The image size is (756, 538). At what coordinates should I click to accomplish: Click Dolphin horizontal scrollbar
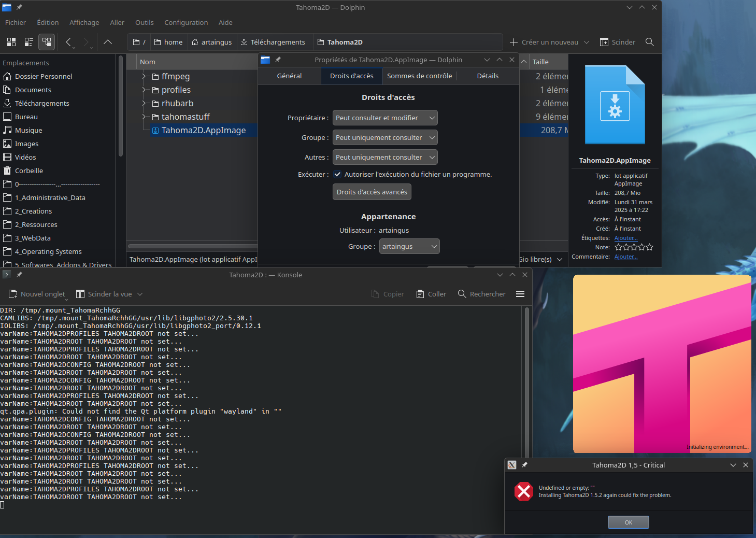point(192,246)
